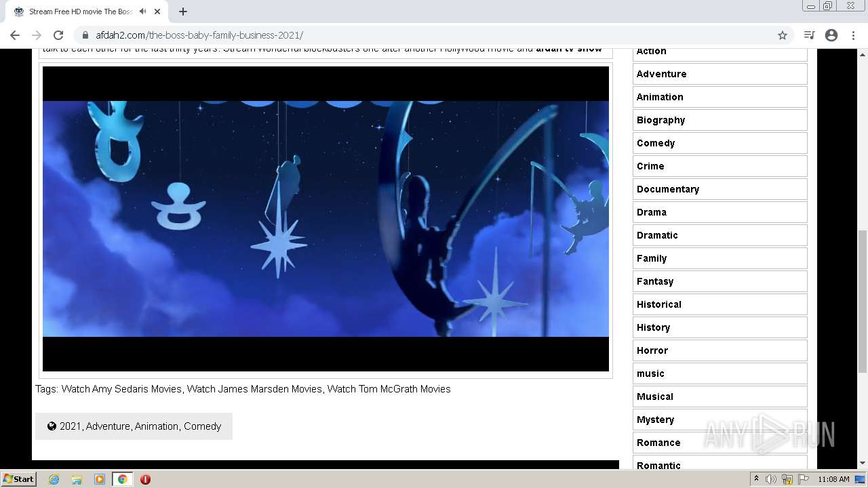Go forward to the next page
This screenshot has height=488, width=868.
pos(37,35)
